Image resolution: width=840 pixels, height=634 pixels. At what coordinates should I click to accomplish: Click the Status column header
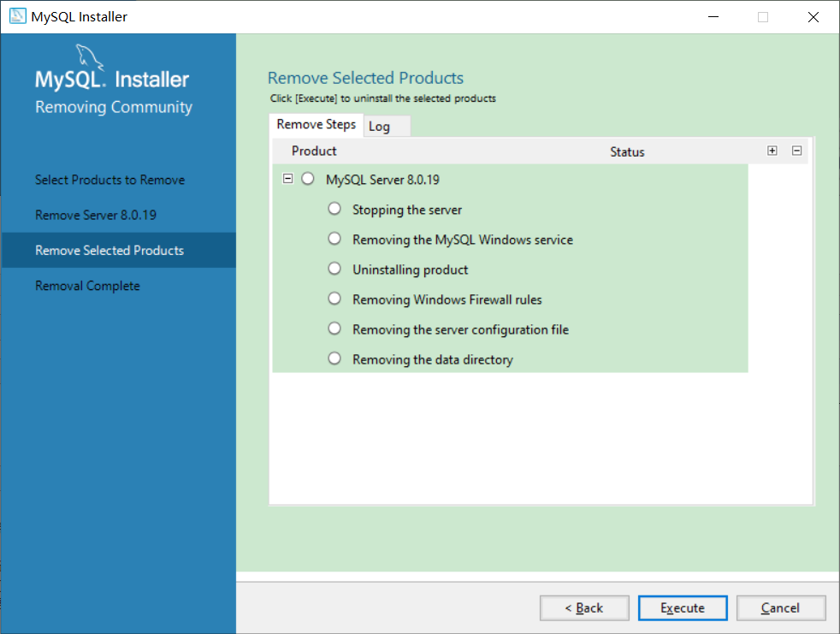[x=627, y=151]
